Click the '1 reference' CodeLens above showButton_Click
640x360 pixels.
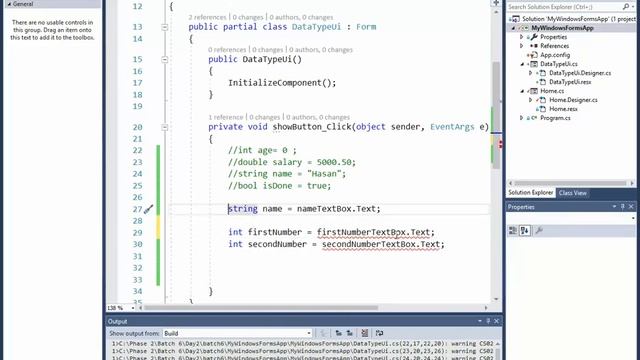(x=226, y=117)
